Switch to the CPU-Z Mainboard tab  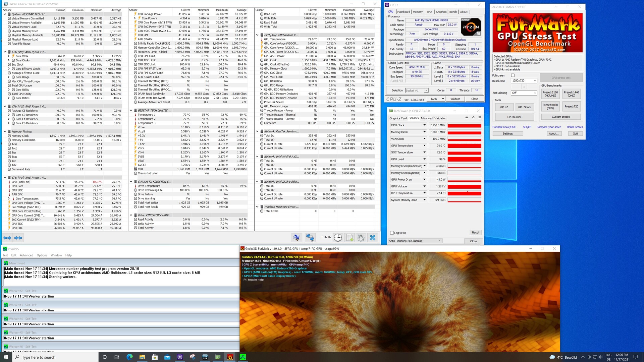pyautogui.click(x=404, y=12)
